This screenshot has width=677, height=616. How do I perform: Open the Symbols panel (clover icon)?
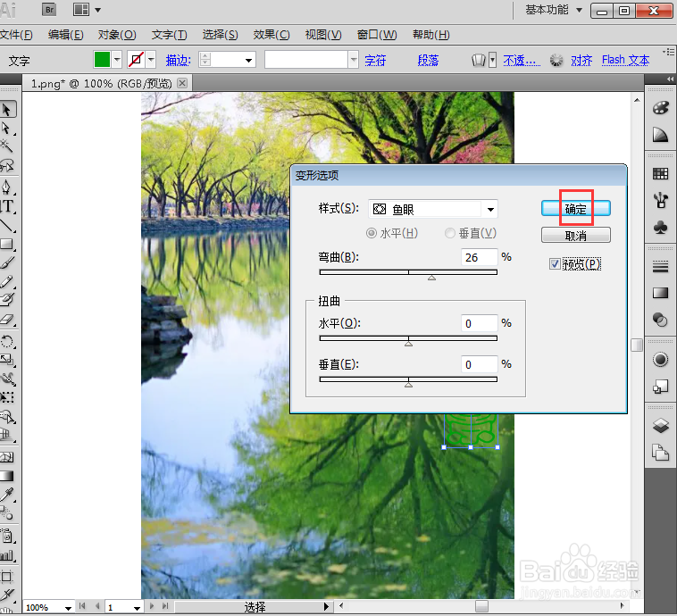tap(660, 227)
